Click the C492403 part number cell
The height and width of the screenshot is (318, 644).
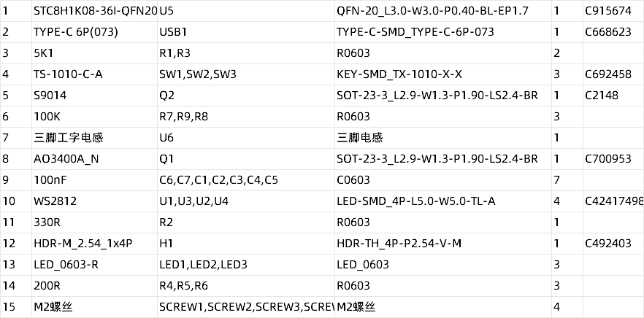(x=613, y=244)
